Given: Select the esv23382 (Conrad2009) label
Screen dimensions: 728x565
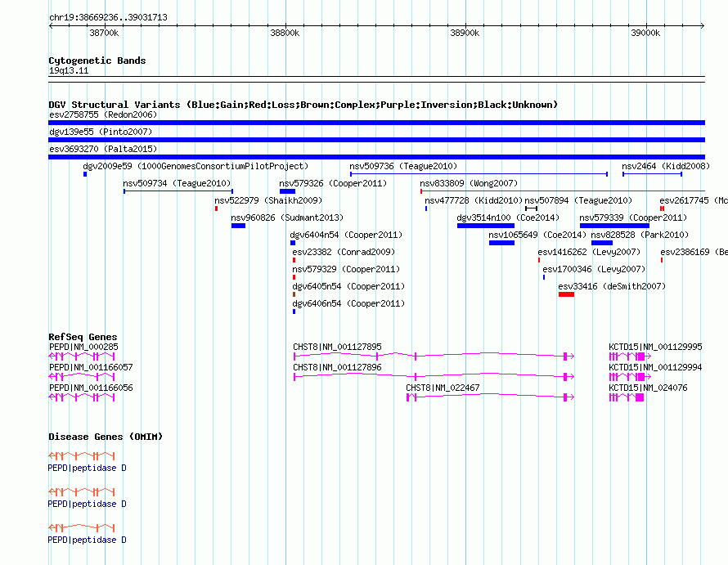Looking at the screenshot, I should click(x=344, y=252).
